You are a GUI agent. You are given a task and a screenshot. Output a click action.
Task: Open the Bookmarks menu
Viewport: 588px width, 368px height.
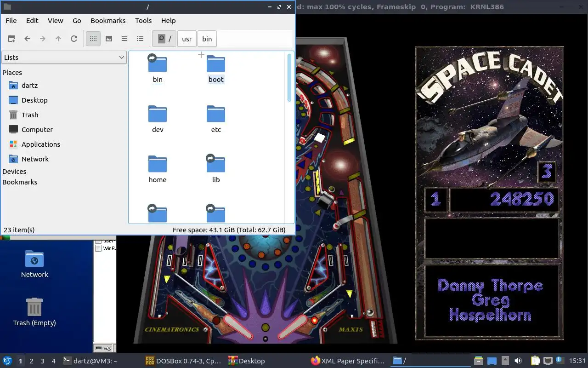pyautogui.click(x=108, y=21)
